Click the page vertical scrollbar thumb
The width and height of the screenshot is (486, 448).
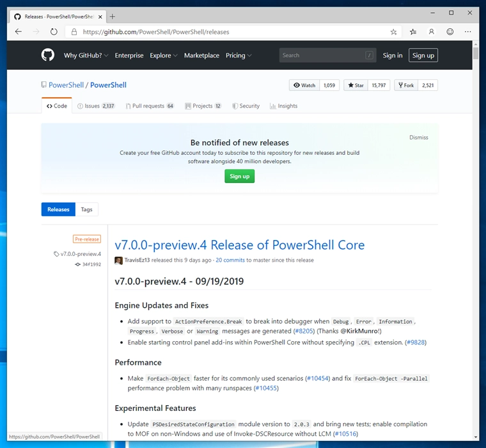pyautogui.click(x=476, y=53)
